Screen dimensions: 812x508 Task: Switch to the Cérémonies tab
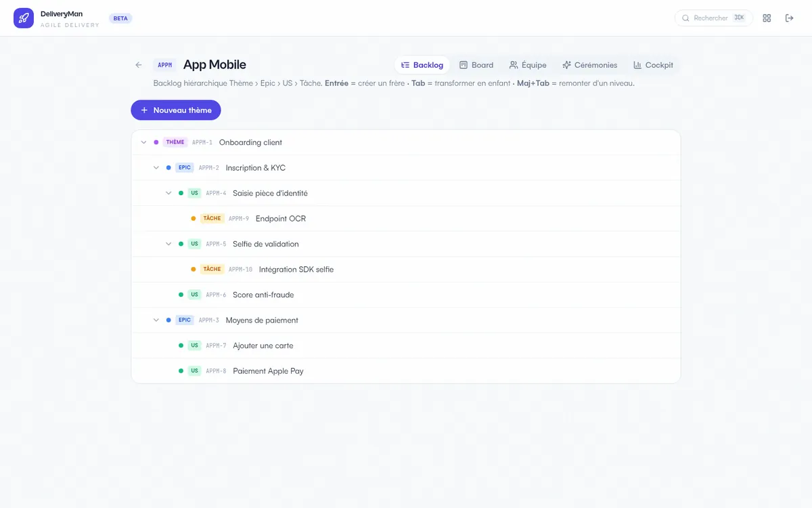tap(589, 65)
